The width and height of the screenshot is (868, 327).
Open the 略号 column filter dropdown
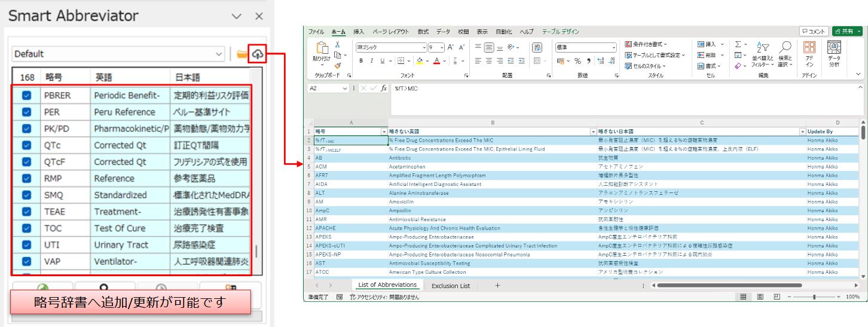(x=384, y=132)
